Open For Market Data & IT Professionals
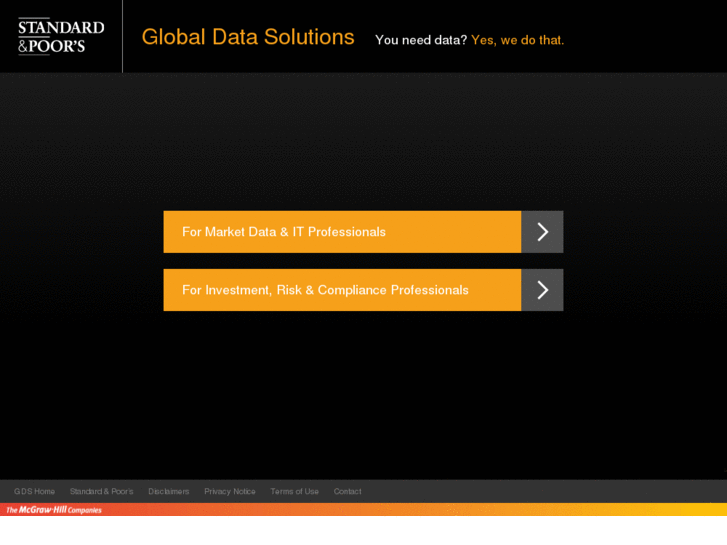The image size is (727, 545). [342, 232]
